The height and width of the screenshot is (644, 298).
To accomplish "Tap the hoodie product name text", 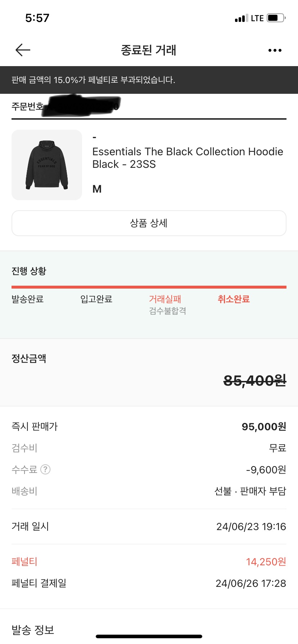I will [188, 158].
